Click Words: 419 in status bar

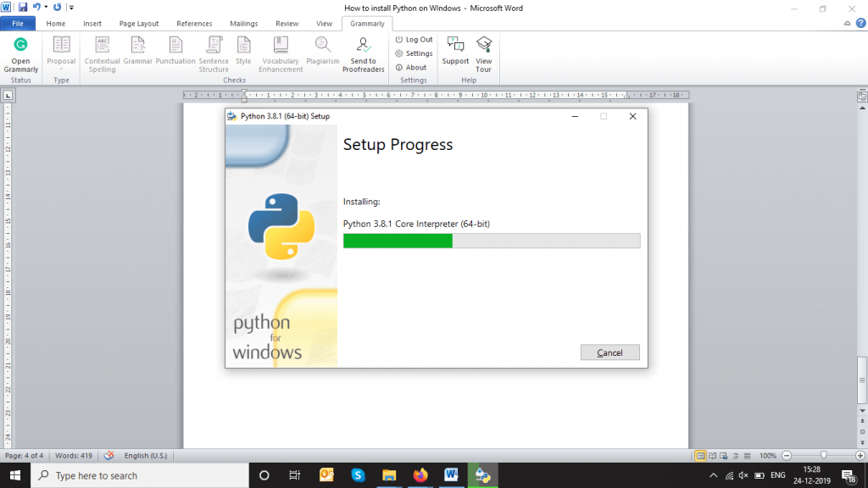pos(74,456)
